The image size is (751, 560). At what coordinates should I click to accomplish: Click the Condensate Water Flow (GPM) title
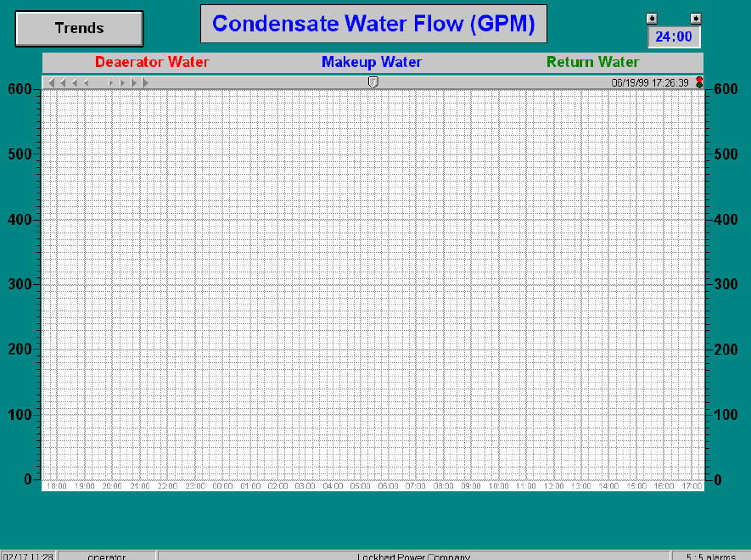[x=373, y=24]
